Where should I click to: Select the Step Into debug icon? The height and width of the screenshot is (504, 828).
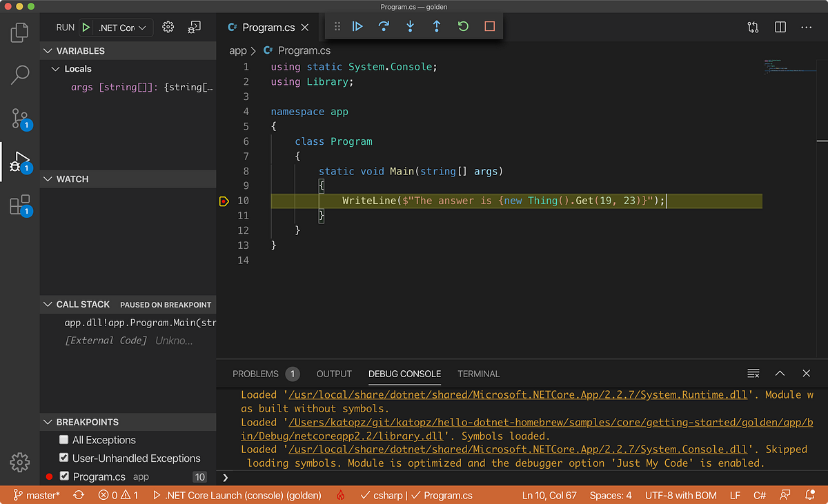410,26
